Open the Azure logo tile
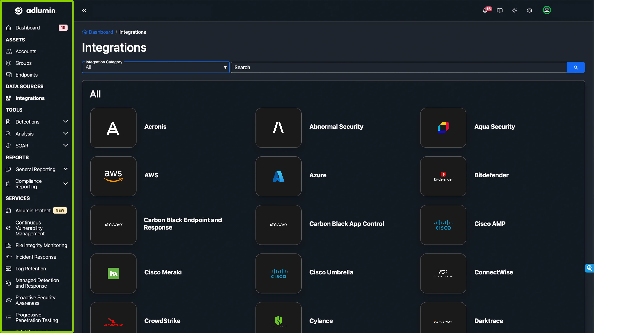Screen dimensions: 644x333 (278, 176)
